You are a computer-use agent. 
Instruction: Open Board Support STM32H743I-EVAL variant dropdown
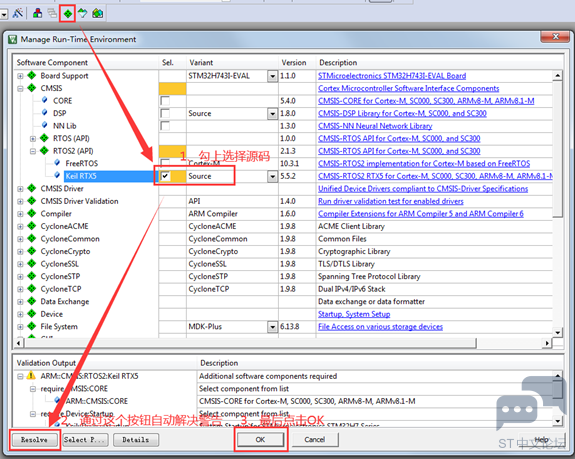272,76
